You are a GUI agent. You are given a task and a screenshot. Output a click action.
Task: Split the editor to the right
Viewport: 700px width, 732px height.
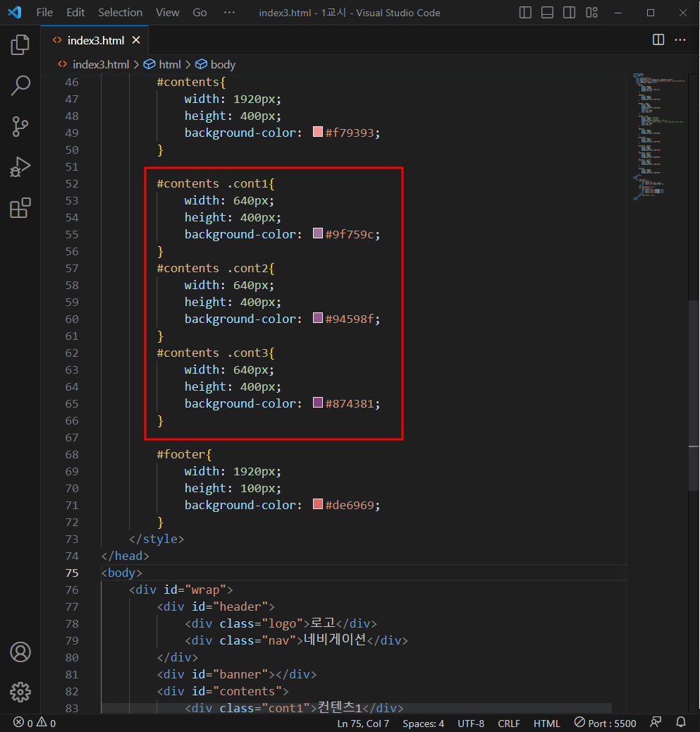(658, 40)
